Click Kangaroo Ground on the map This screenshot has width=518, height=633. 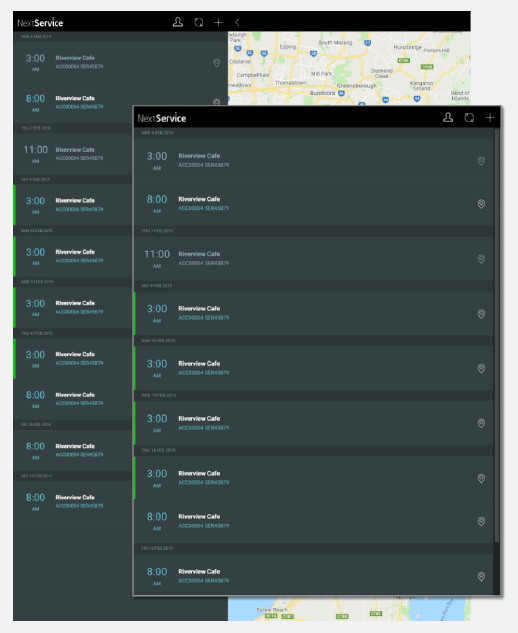(422, 85)
